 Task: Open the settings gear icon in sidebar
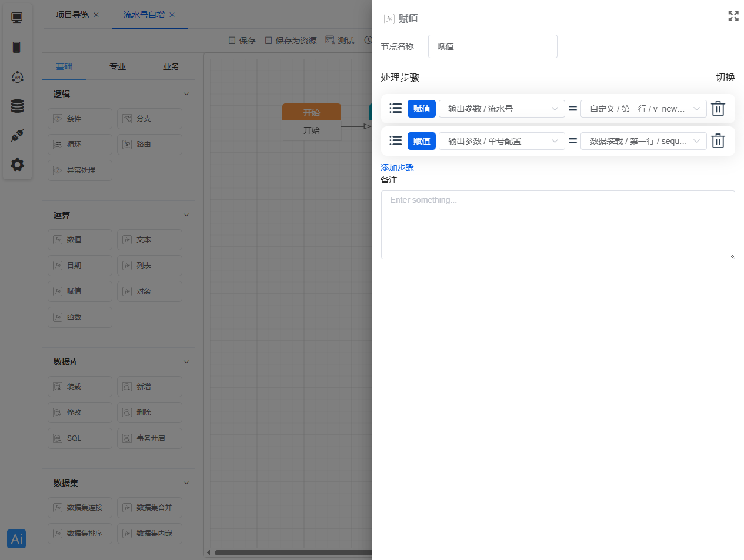click(x=16, y=165)
